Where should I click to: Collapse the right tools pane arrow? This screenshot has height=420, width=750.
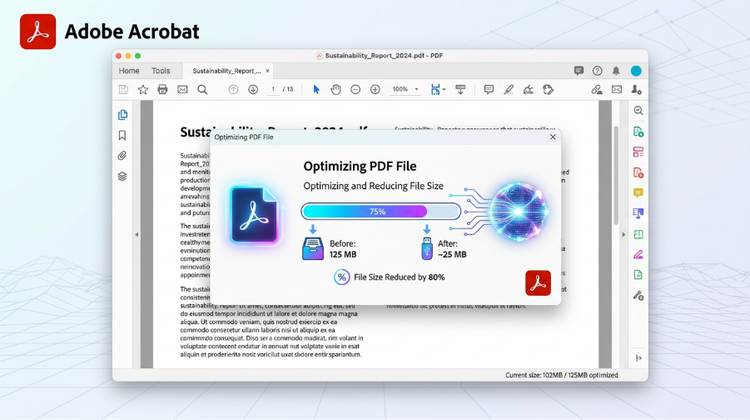pos(623,234)
